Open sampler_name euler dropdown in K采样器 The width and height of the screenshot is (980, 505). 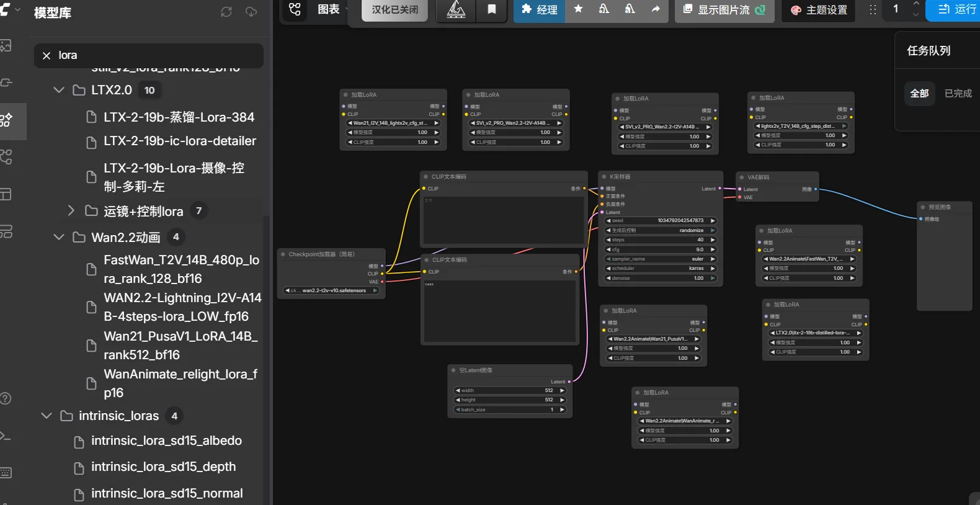(x=661, y=259)
